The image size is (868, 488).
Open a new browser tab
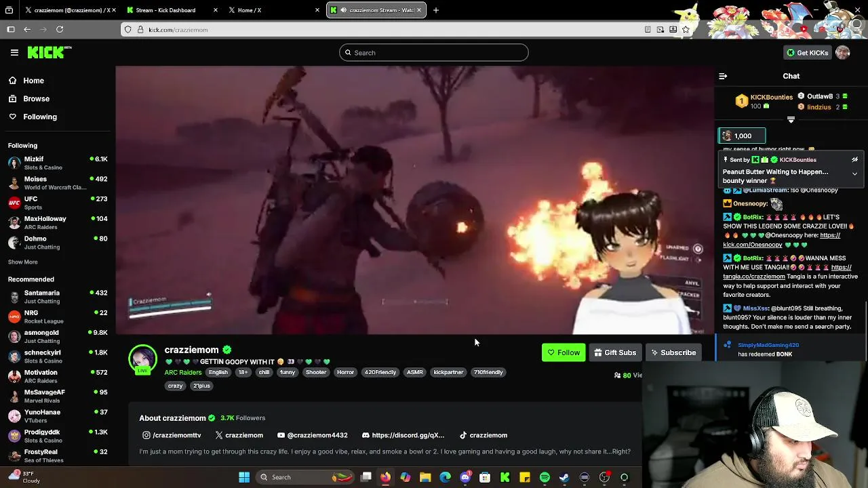pyautogui.click(x=436, y=10)
